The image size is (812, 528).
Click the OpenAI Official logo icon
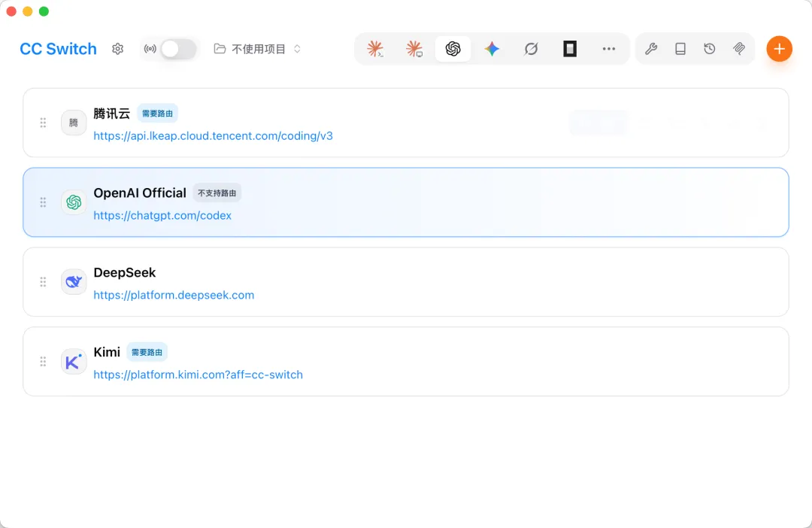[74, 202]
